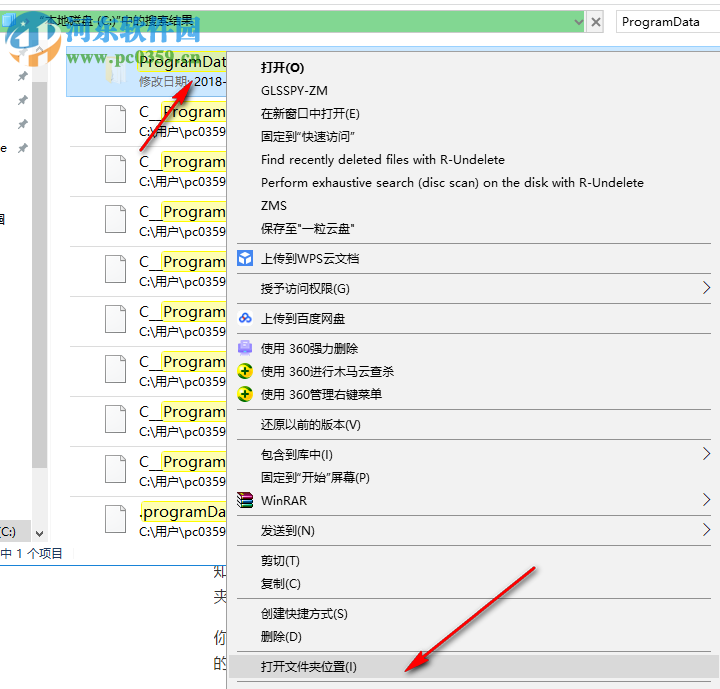Choose 打开(O) from the context menu
This screenshot has height=689, width=720.
click(x=282, y=68)
